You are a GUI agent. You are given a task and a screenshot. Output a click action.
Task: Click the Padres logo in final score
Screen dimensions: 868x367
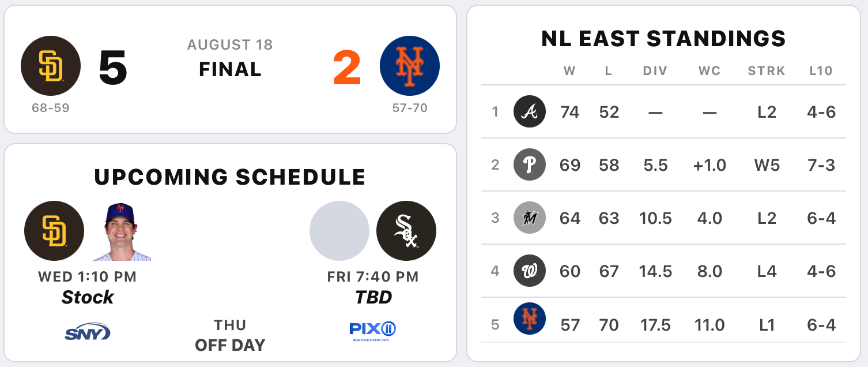point(51,66)
